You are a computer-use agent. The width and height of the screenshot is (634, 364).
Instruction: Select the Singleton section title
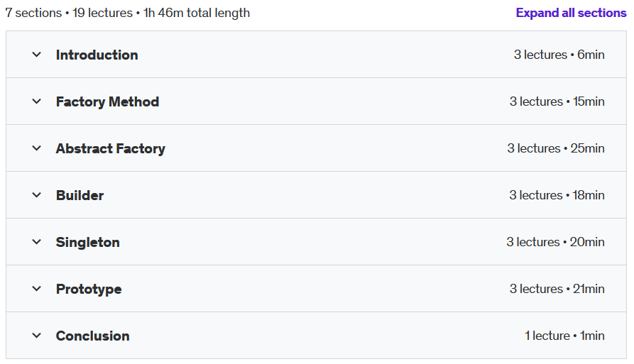88,243
